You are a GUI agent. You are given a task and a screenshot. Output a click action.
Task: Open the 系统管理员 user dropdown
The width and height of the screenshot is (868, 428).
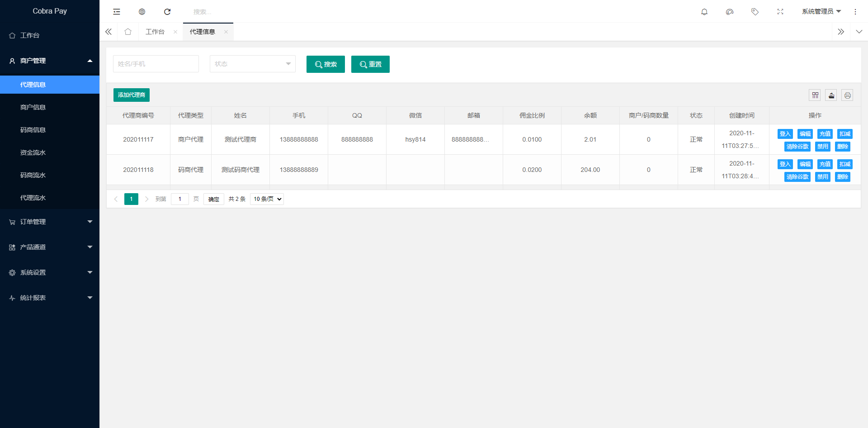point(821,12)
